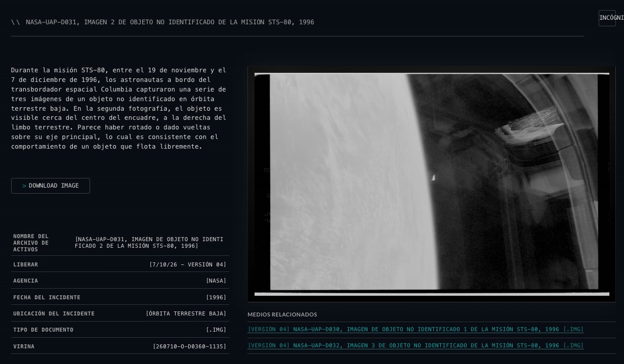
Task: Open the NASA-UAP-D030 related media link
Action: pos(415,330)
